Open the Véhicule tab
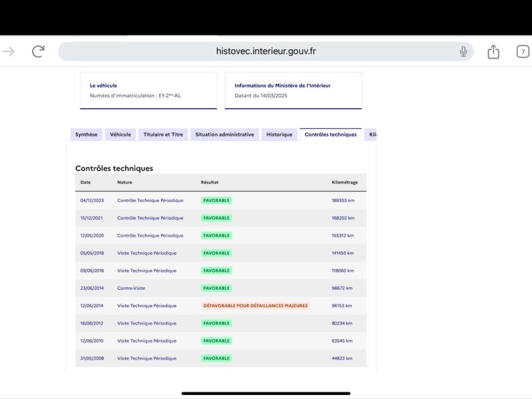 [x=120, y=134]
